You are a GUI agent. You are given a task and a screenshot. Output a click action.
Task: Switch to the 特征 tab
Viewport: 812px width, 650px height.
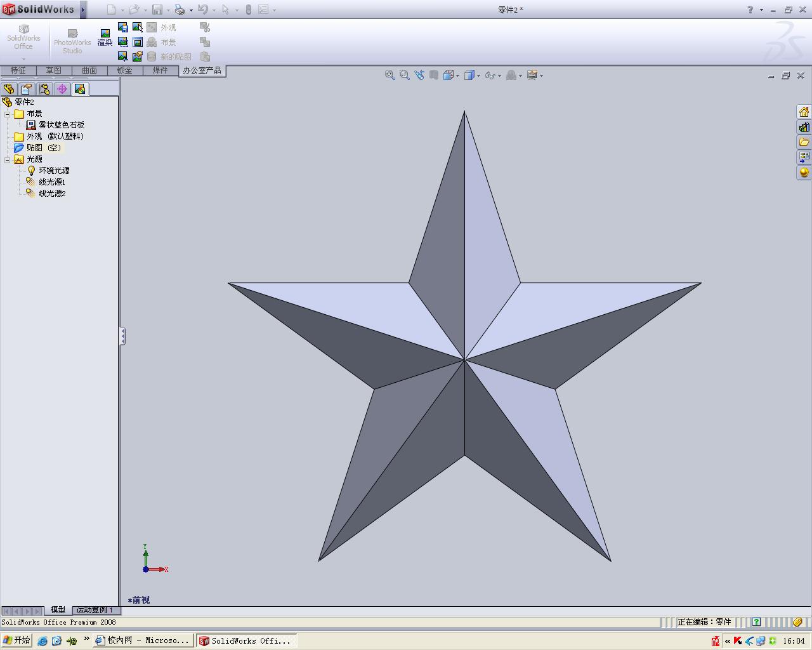pyautogui.click(x=18, y=70)
